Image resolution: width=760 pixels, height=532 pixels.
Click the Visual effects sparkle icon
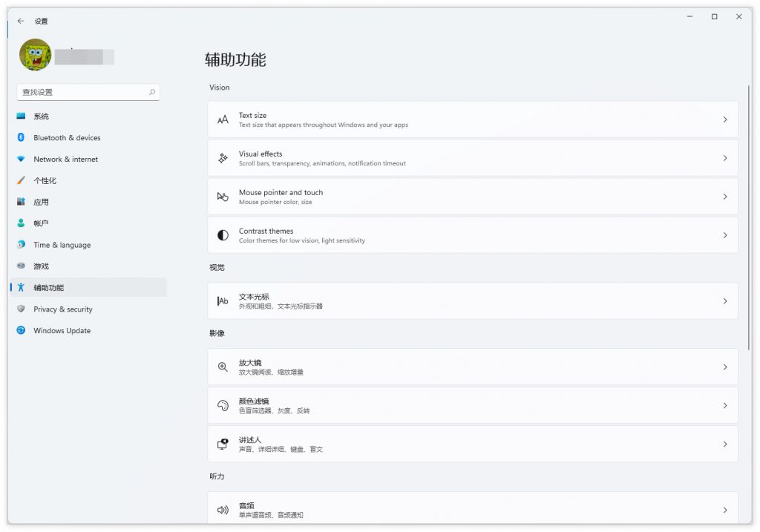point(223,158)
